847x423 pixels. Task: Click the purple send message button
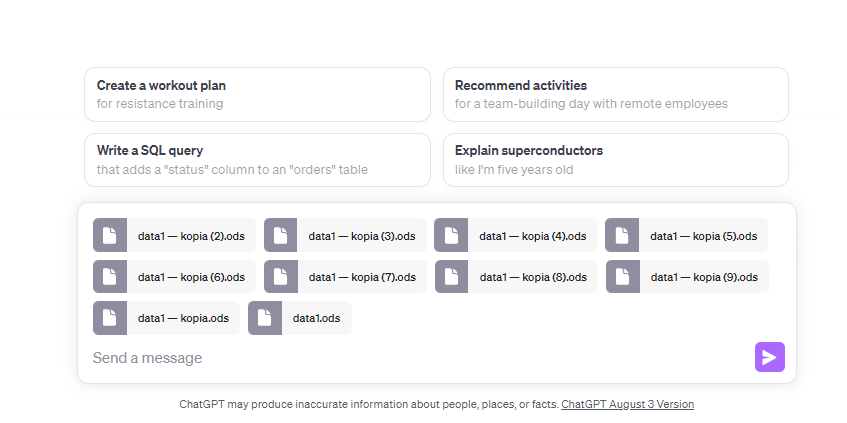click(769, 357)
